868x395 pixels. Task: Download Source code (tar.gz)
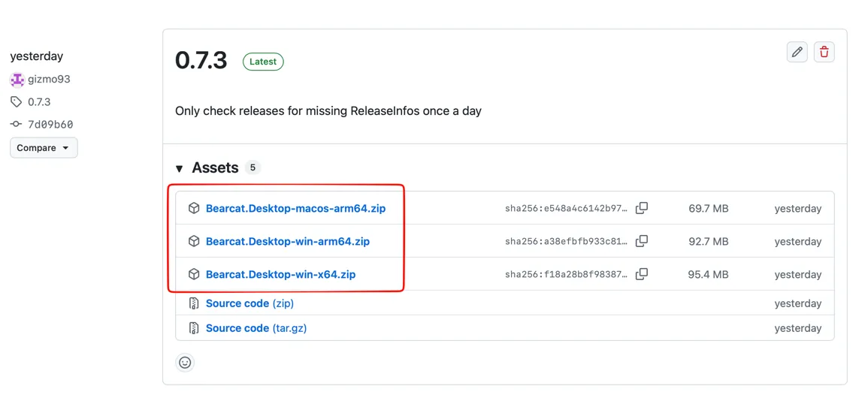click(256, 328)
